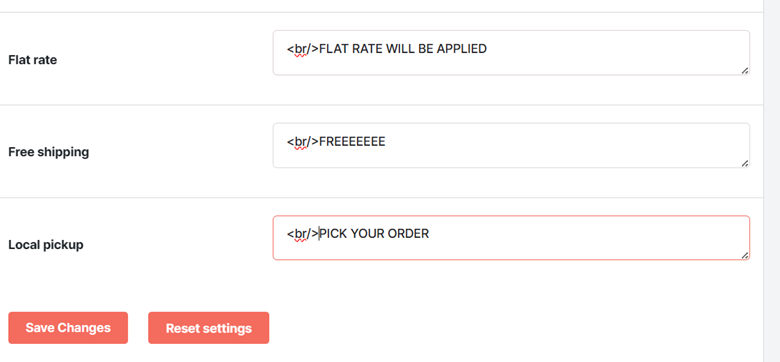
Task: Select the Free shipping label
Action: pyautogui.click(x=49, y=152)
